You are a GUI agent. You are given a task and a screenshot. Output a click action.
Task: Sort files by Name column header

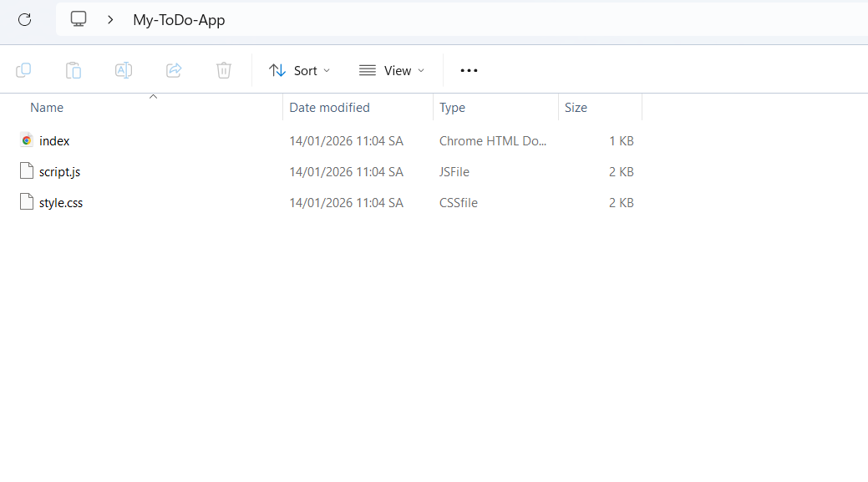(x=47, y=107)
